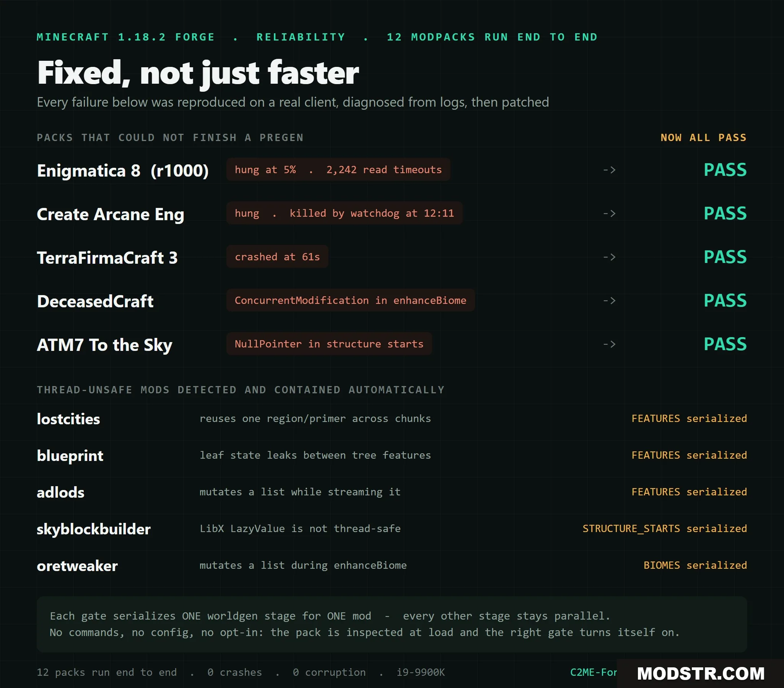Viewport: 784px width, 688px height.
Task: Click the 'ConcurrentModification in enhanceBiome' badge
Action: (350, 300)
